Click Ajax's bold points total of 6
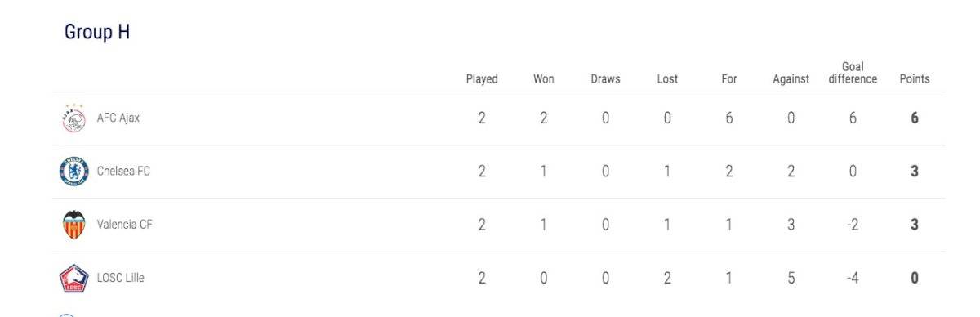980x317 pixels. coord(915,118)
